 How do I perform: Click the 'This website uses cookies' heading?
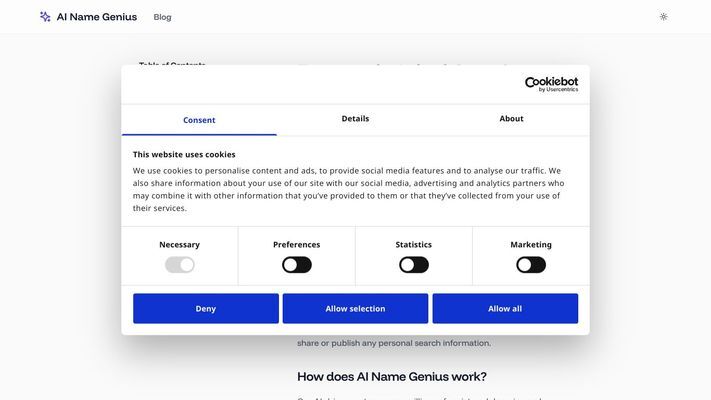(x=184, y=154)
